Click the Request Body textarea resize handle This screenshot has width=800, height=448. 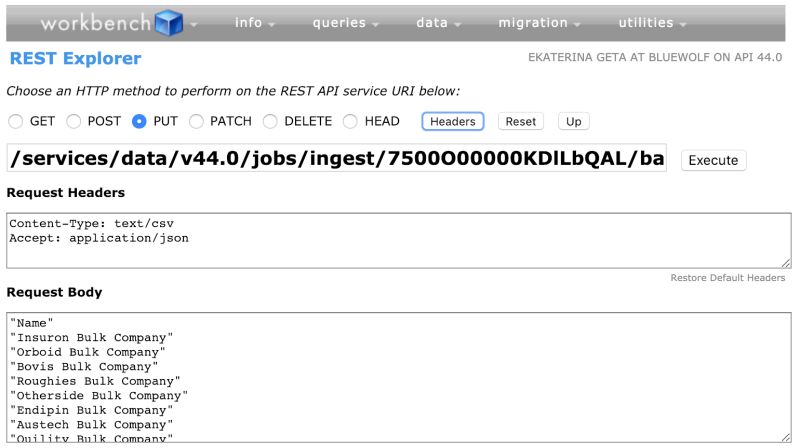click(x=786, y=438)
